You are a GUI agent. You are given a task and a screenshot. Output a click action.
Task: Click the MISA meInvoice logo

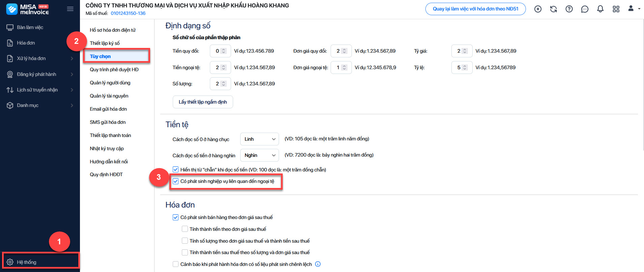click(28, 9)
